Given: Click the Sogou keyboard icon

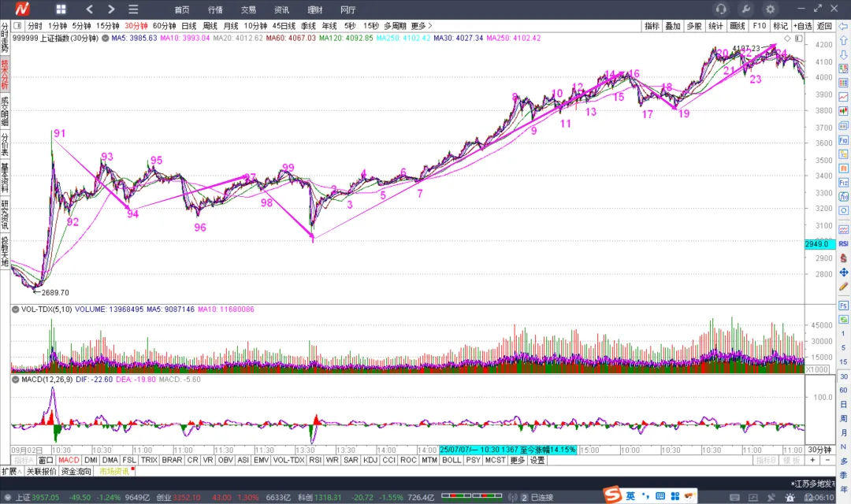Looking at the screenshot, I should [660, 496].
